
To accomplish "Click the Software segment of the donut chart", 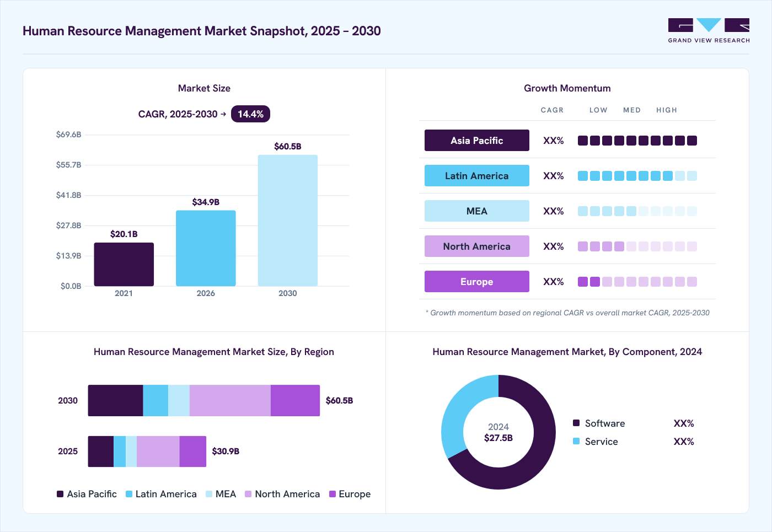I will (538, 458).
